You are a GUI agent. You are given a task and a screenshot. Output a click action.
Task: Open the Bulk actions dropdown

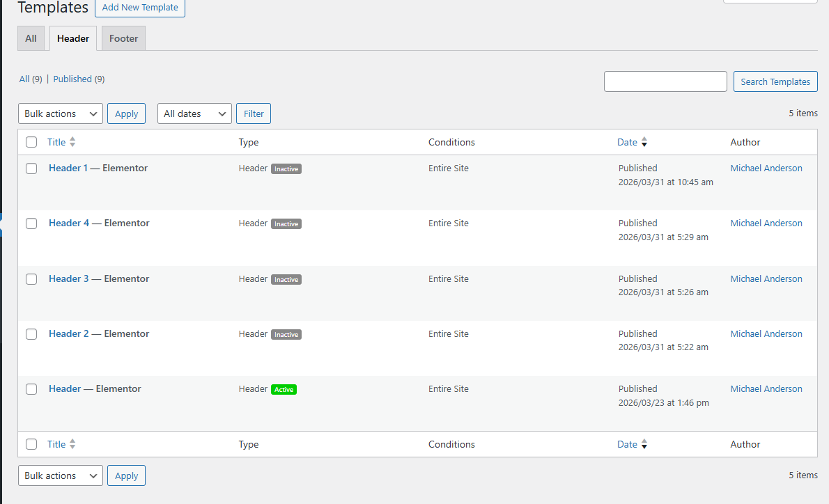pos(60,113)
